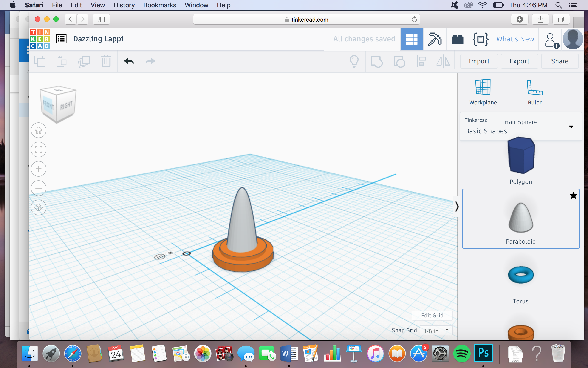Undo the last action
The width and height of the screenshot is (588, 368).
tap(129, 61)
